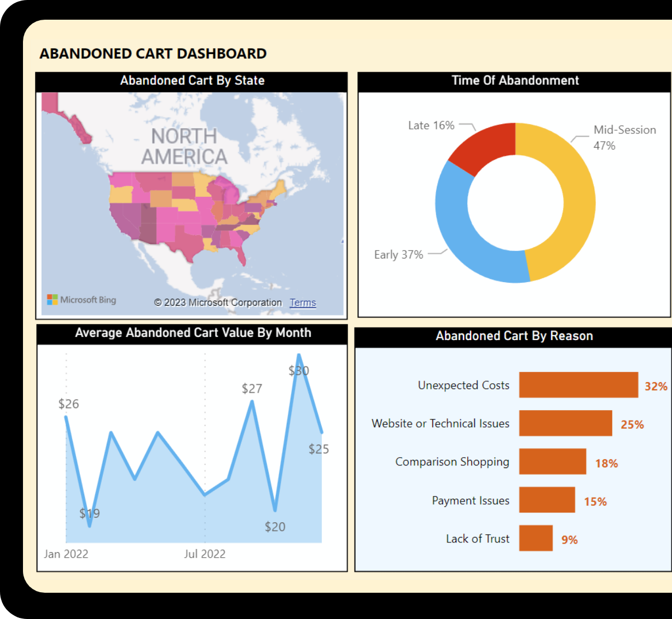
Task: Click the 'Early 37%' label
Action: click(x=398, y=254)
